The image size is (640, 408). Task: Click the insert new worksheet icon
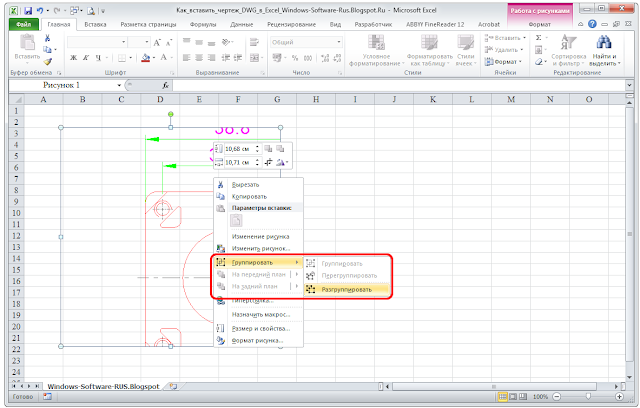(x=173, y=386)
